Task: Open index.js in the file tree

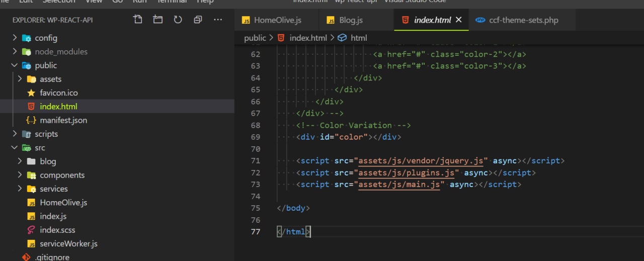Action: pyautogui.click(x=53, y=216)
